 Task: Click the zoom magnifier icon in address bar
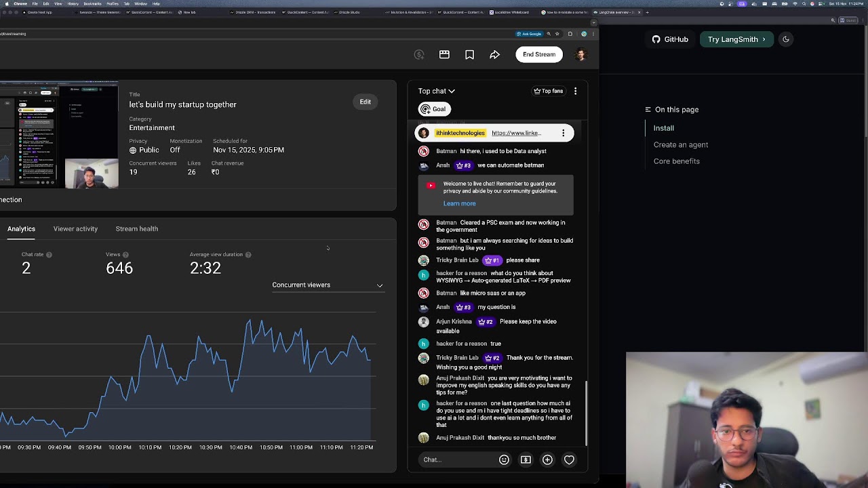pyautogui.click(x=548, y=34)
